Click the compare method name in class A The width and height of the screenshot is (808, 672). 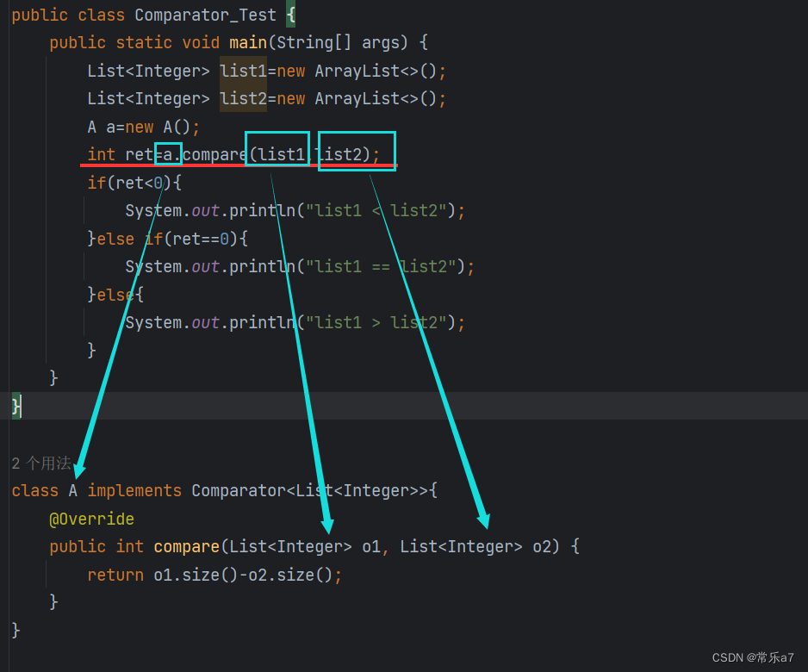coord(187,546)
